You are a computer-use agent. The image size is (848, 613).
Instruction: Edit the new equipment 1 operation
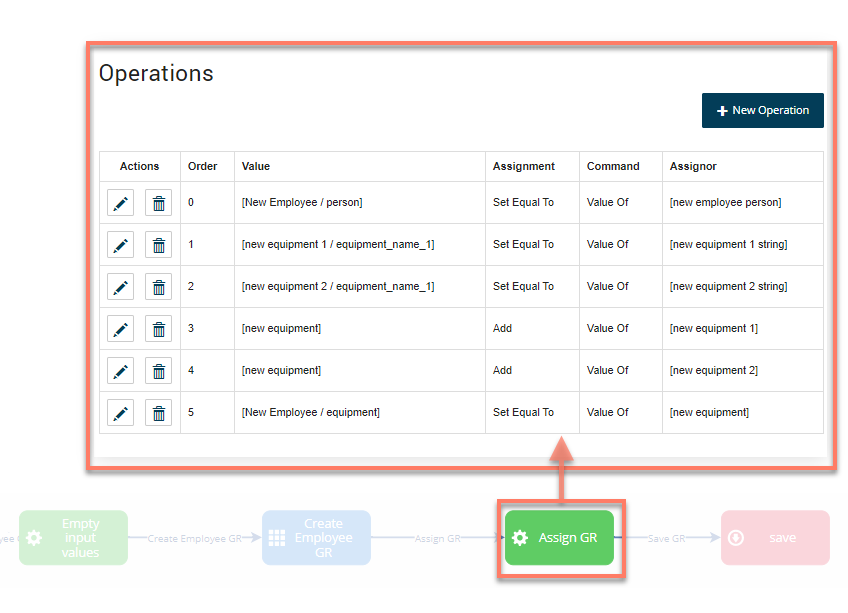click(x=120, y=244)
